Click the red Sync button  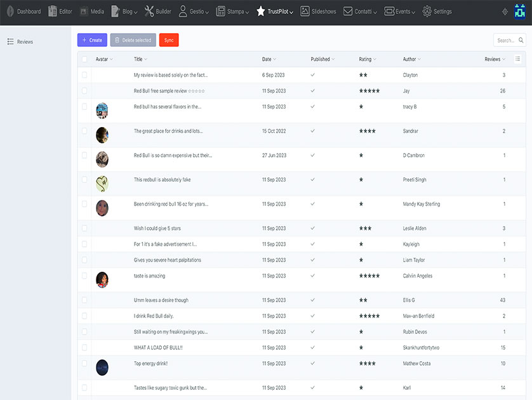tap(169, 40)
